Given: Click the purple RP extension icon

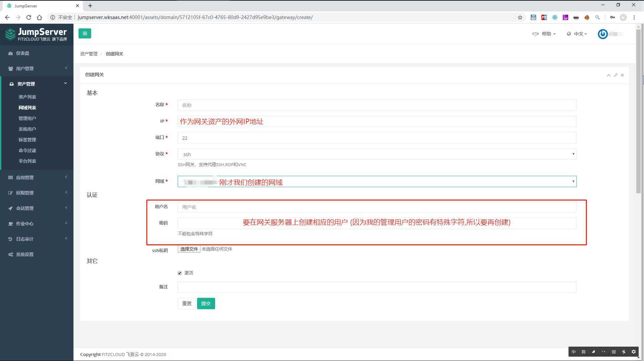Looking at the screenshot, I should click(566, 17).
